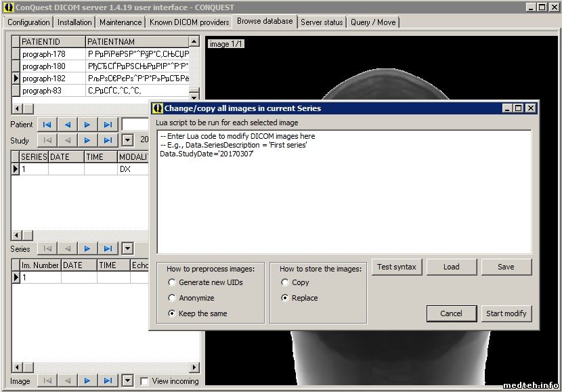Image resolution: width=562 pixels, height=392 pixels.
Task: Go to next patient record
Action: pyautogui.click(x=87, y=125)
